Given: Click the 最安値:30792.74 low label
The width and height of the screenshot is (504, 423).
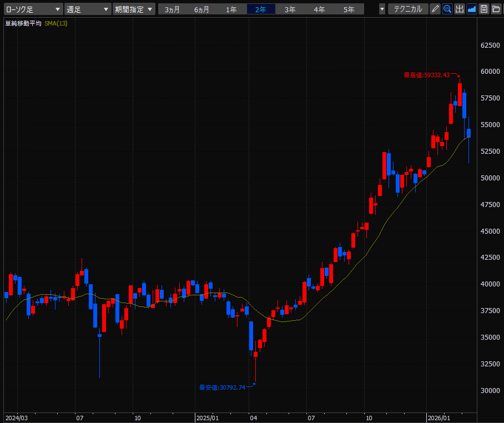Looking at the screenshot, I should click(222, 387).
